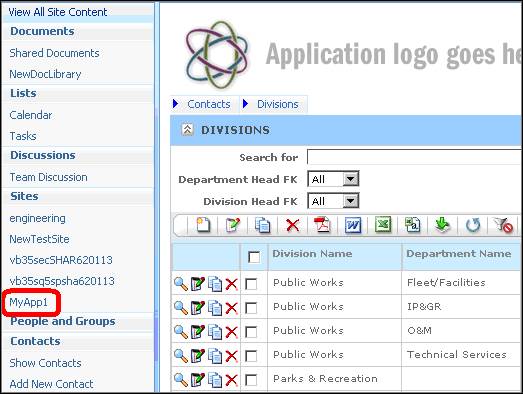Open the Division Head FK dropdown
Viewport: 523px width, 394px height.
(333, 201)
